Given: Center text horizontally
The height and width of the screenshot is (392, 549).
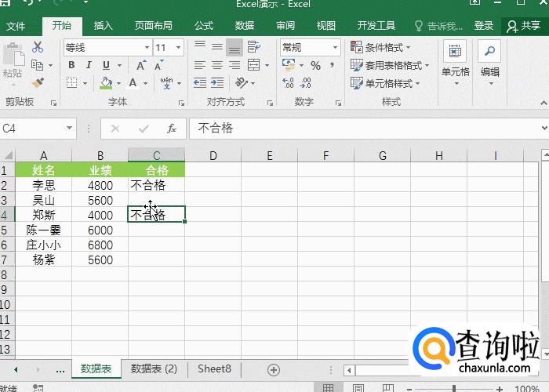Looking at the screenshot, I should [217, 65].
